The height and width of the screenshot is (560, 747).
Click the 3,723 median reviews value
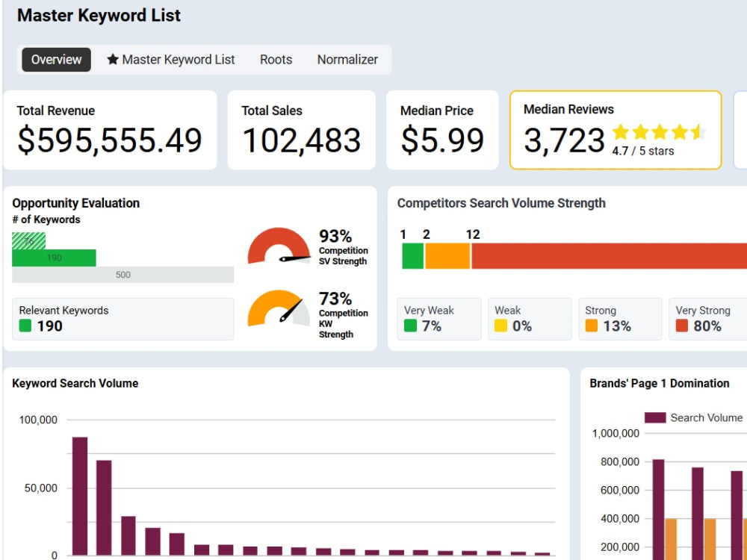coord(564,140)
